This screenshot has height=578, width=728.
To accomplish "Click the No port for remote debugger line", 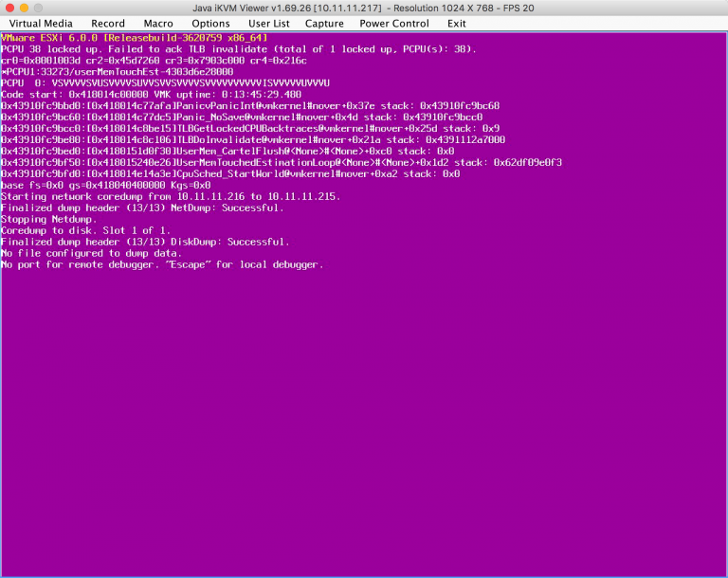I will [x=162, y=264].
